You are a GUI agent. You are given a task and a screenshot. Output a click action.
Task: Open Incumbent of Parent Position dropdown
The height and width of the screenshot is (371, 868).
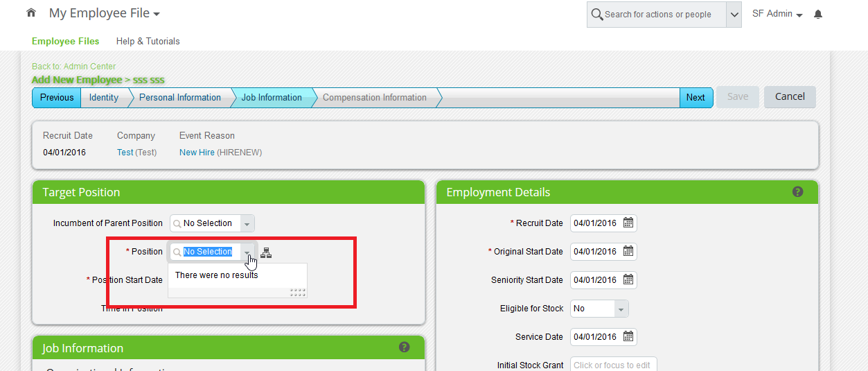pyautogui.click(x=247, y=223)
